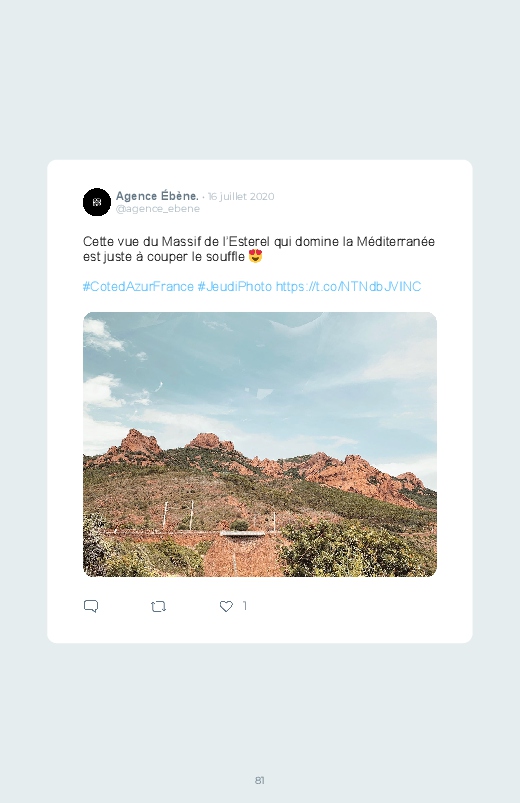Click the text 'est juste à couper le souffle'

coord(164,257)
